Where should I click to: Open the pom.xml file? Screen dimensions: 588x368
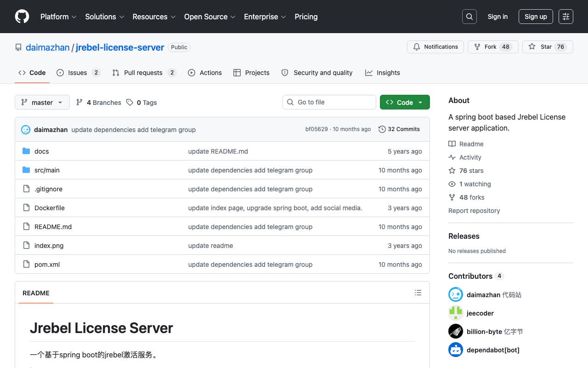pos(47,264)
